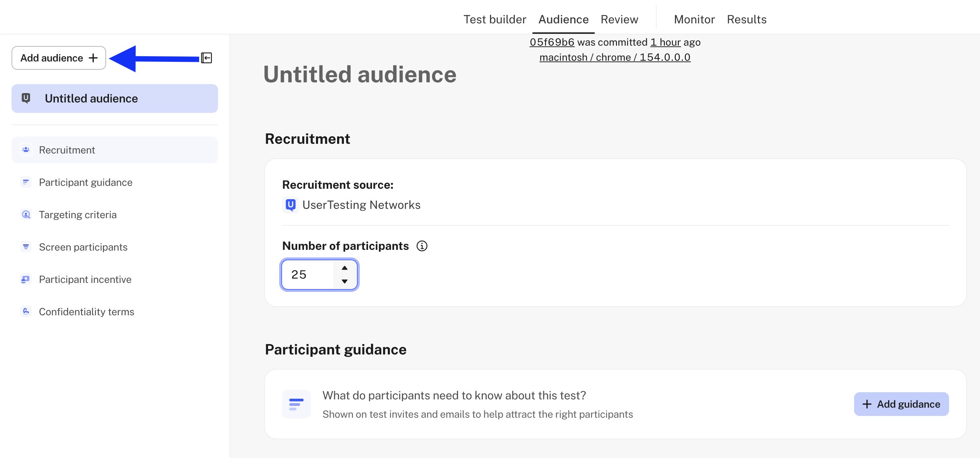Click the Recruitment people icon in sidebar
This screenshot has width=980, height=458.
(26, 150)
